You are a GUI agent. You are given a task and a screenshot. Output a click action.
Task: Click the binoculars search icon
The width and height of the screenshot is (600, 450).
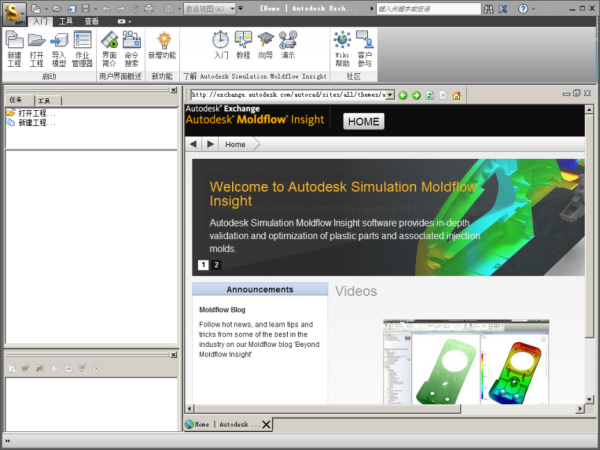tap(489, 9)
